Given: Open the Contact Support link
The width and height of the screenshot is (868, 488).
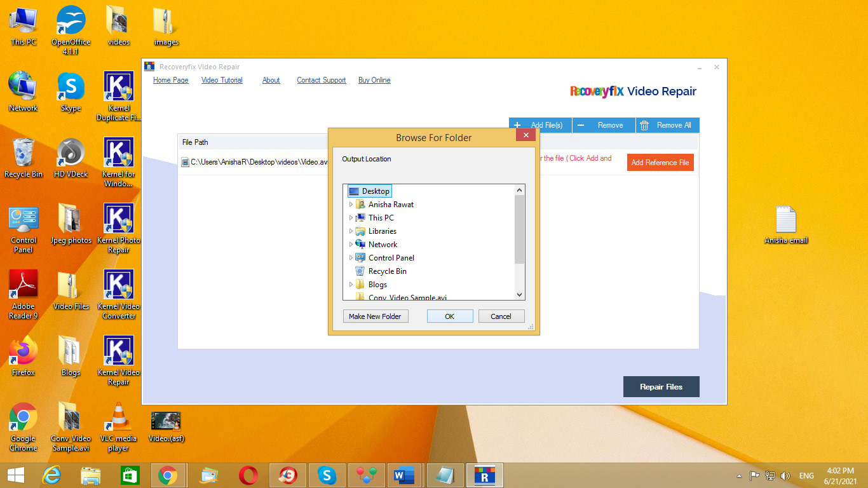Looking at the screenshot, I should (x=322, y=80).
